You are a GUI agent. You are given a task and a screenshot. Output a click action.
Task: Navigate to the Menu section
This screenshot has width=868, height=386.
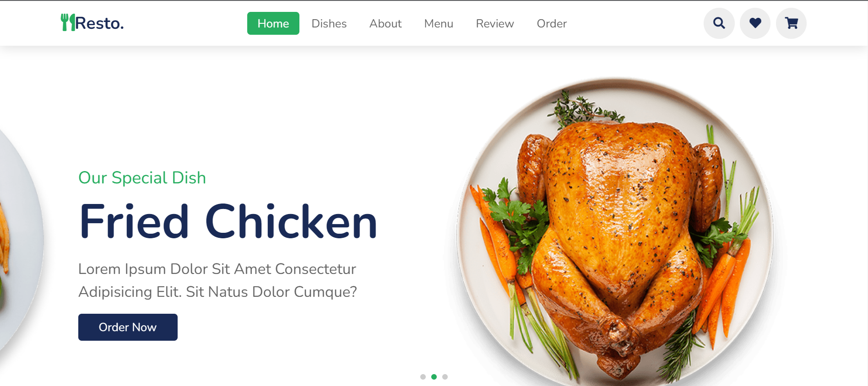click(x=439, y=23)
